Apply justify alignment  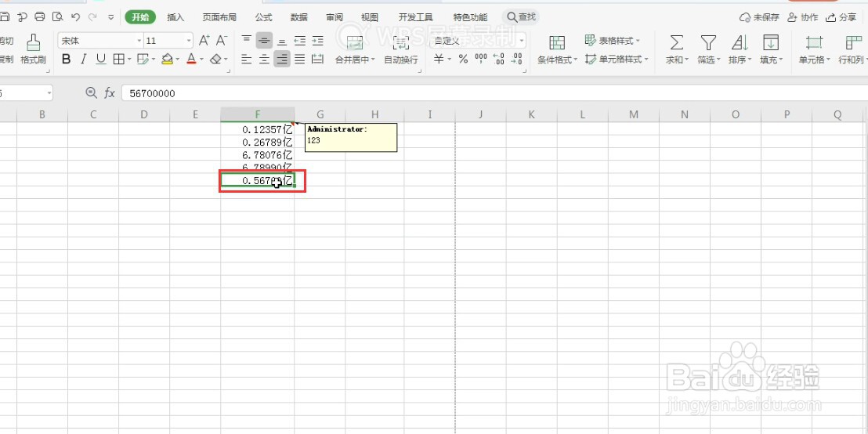tap(300, 60)
